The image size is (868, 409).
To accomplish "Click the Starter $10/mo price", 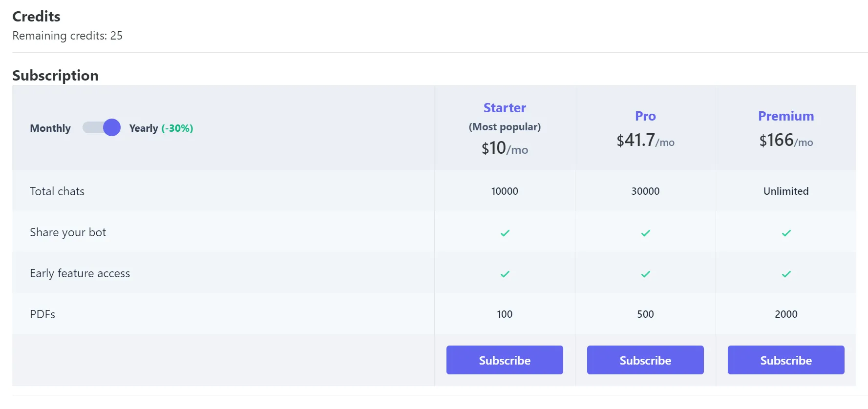I will coord(505,148).
